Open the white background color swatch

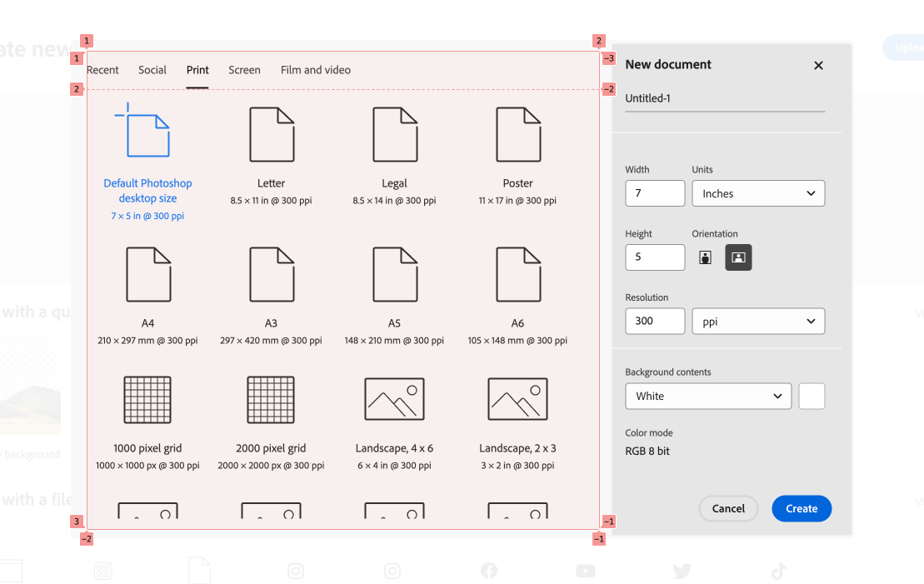[x=812, y=397]
